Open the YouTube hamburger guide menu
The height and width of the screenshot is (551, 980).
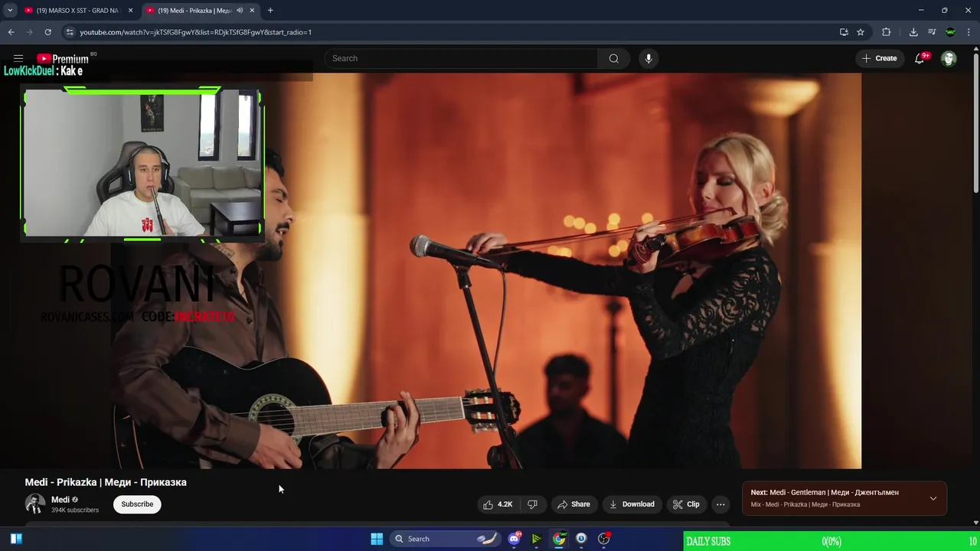pyautogui.click(x=18, y=58)
